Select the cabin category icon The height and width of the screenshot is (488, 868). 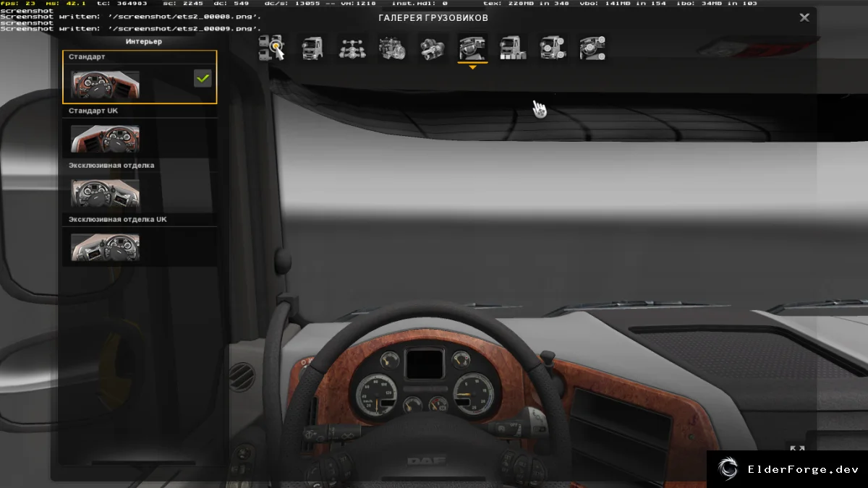point(312,48)
